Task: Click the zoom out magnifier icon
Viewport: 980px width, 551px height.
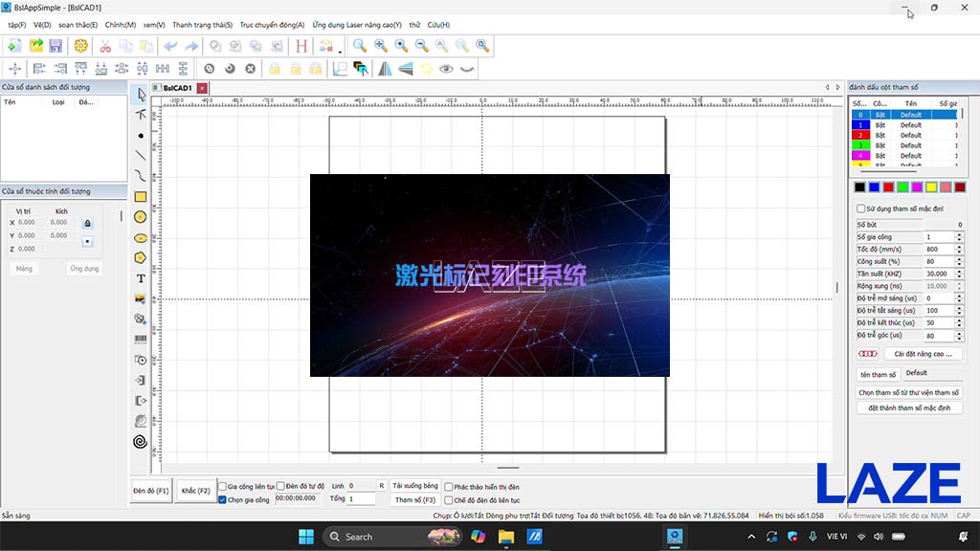Action: tap(421, 46)
